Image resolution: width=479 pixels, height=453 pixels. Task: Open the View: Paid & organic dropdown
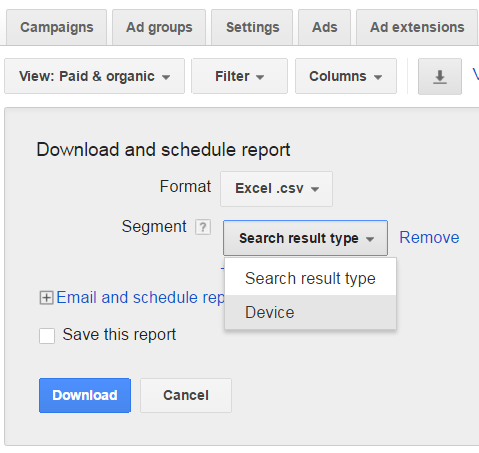tap(94, 76)
